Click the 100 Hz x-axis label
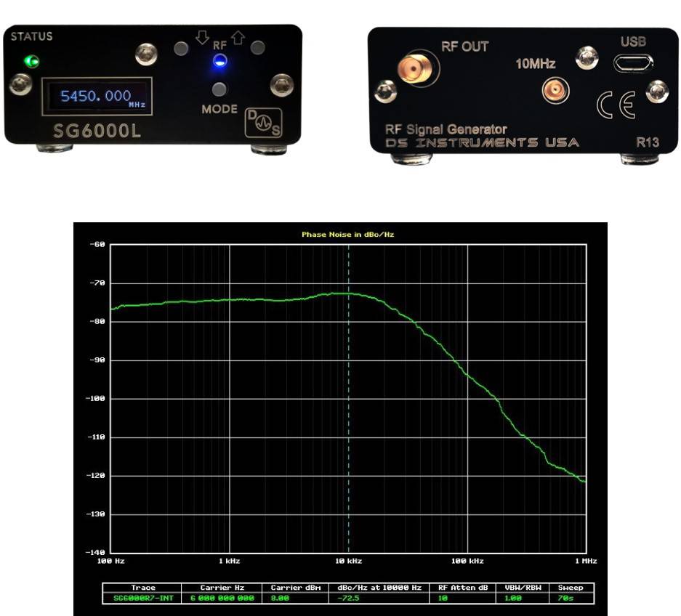The width and height of the screenshot is (681, 616). 110,561
